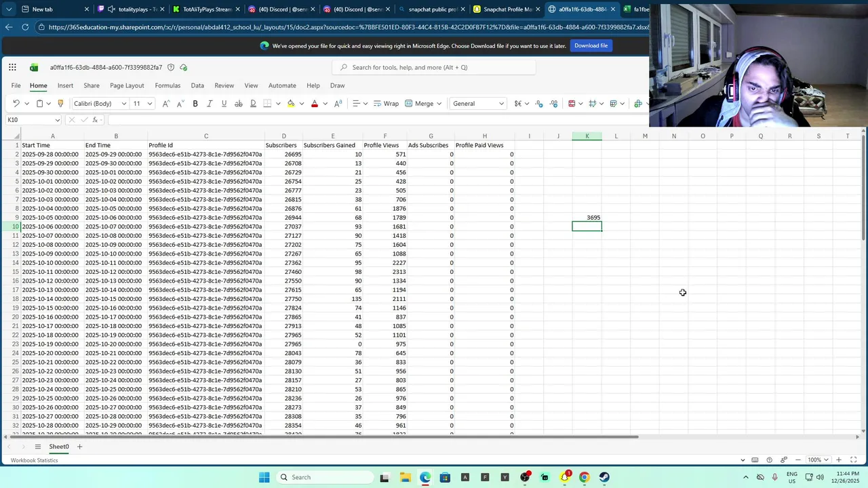Open the Automate tab
Image resolution: width=868 pixels, height=488 pixels.
(282, 85)
